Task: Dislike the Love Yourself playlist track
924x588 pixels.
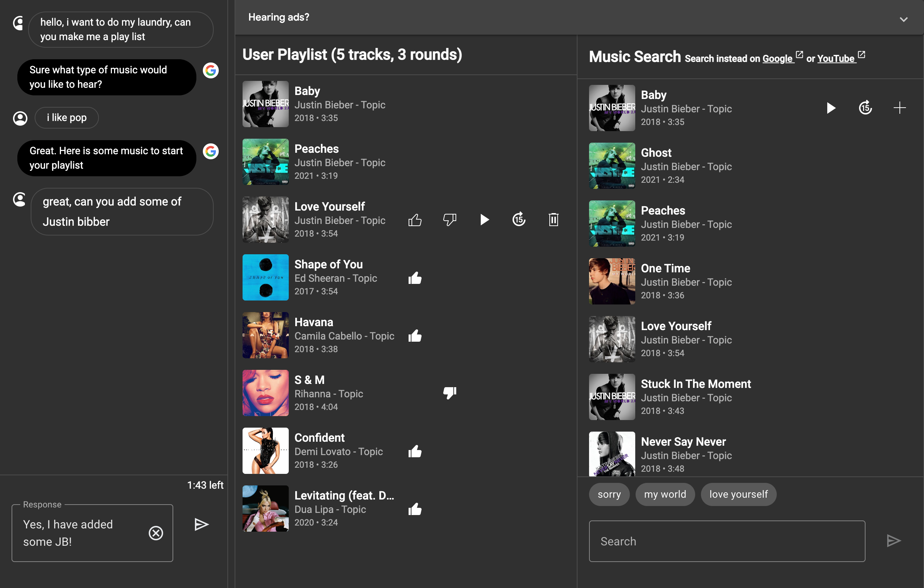Action: pyautogui.click(x=449, y=220)
